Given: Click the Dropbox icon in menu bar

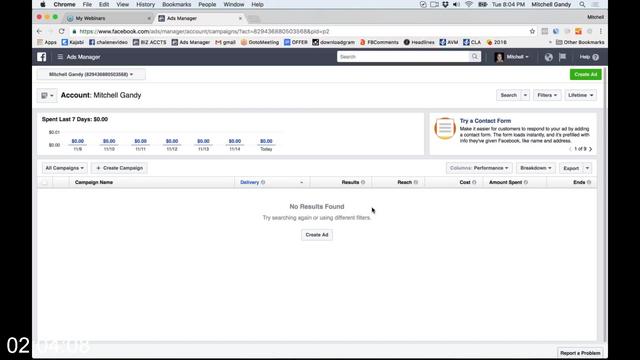Looking at the screenshot, I should click(445, 4).
